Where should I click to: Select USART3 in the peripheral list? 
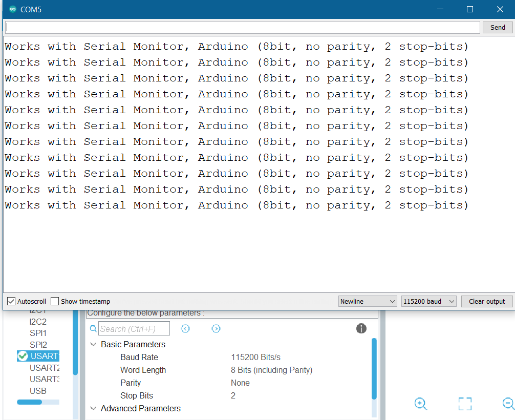point(45,379)
